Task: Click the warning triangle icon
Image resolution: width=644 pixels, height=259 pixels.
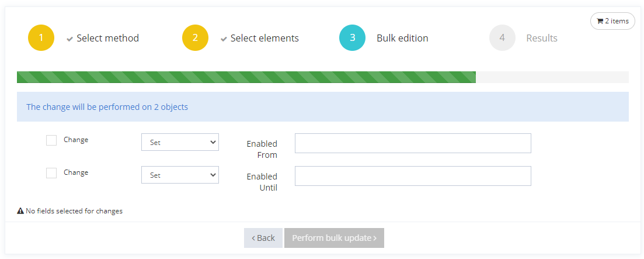Action: [20, 211]
